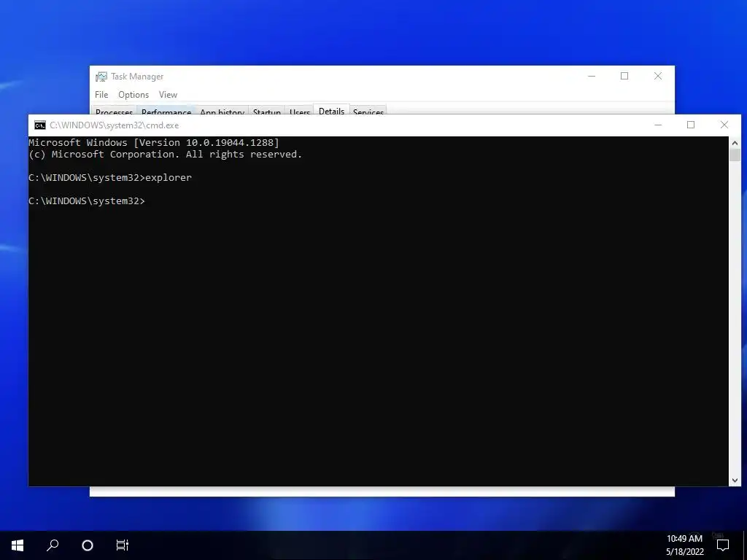The width and height of the screenshot is (747, 560).
Task: Click the Task Manager title bar icon
Action: [101, 77]
